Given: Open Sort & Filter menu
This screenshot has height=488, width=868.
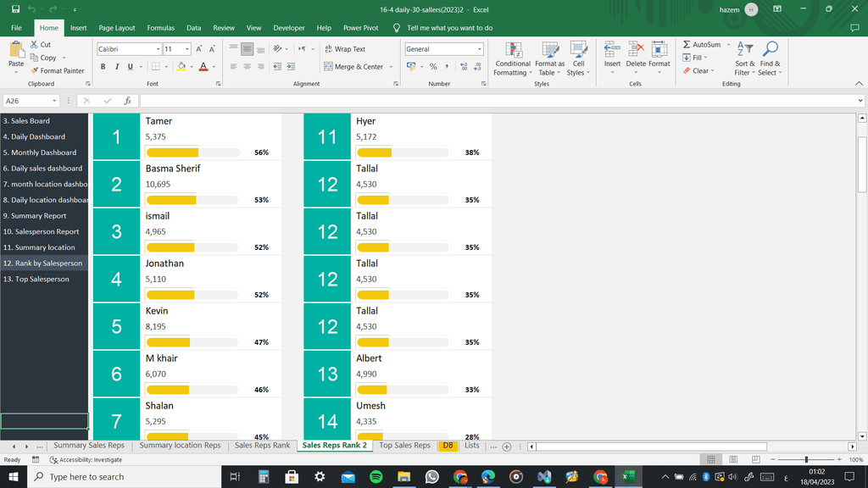Looking at the screenshot, I should (x=745, y=59).
